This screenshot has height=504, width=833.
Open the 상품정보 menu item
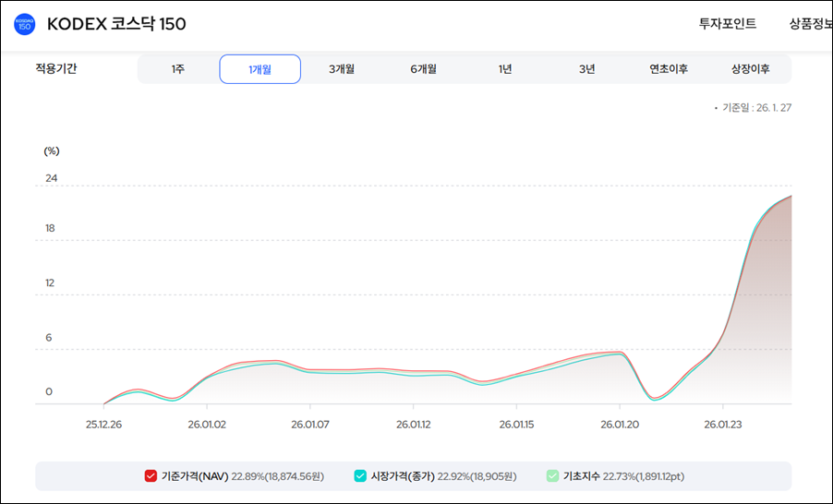point(811,24)
